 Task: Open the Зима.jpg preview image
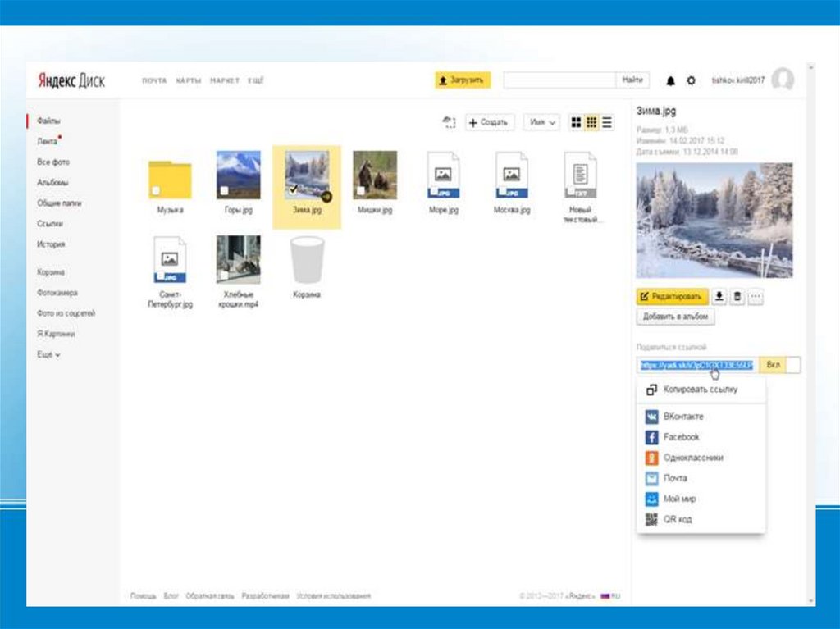click(x=714, y=221)
